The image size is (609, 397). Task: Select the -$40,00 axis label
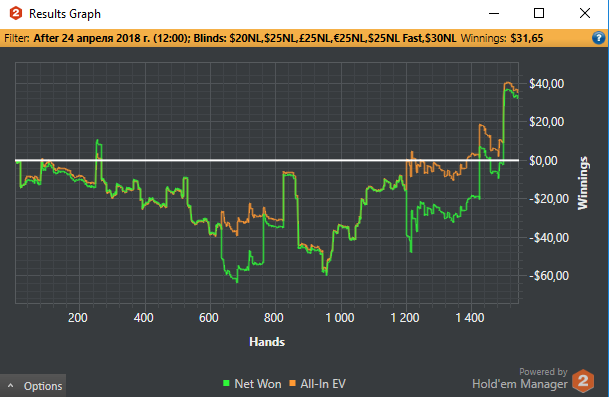(x=549, y=237)
